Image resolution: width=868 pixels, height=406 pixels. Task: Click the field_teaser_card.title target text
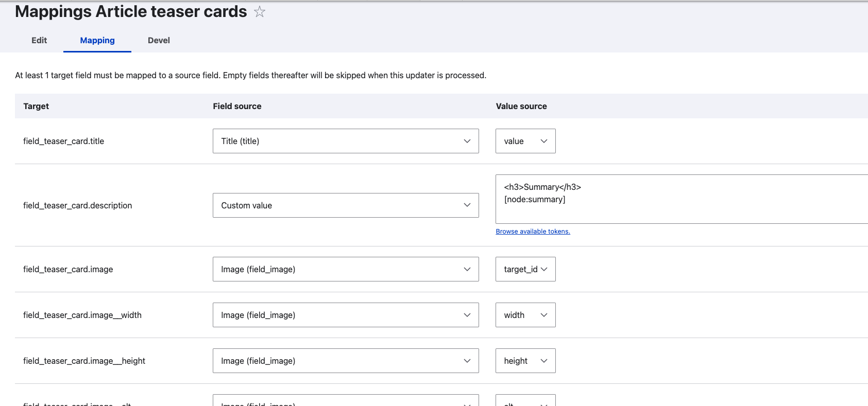click(63, 141)
